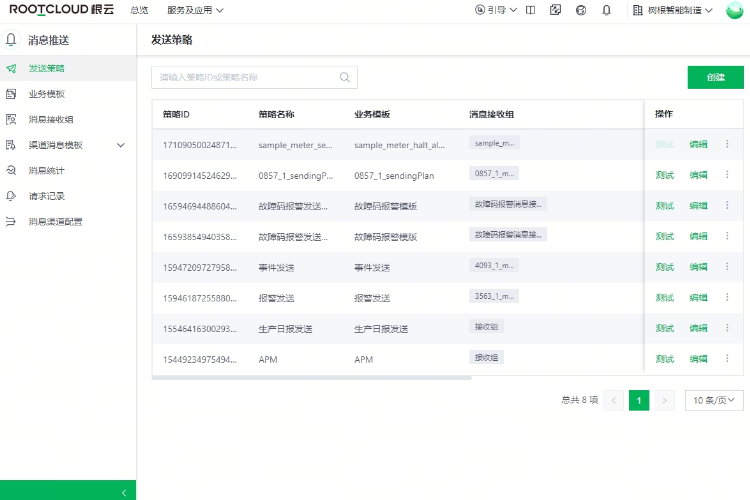Switch to the 总览 top menu

tap(140, 10)
